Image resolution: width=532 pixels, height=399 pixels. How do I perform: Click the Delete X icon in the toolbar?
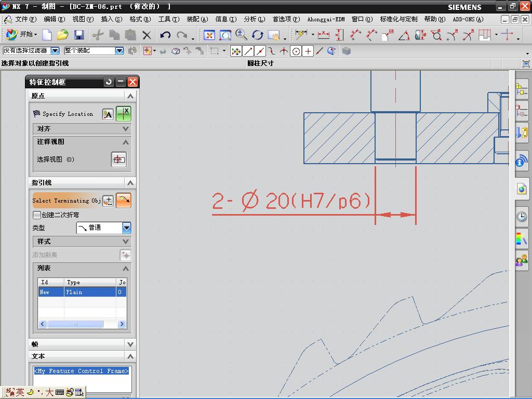pyautogui.click(x=147, y=35)
